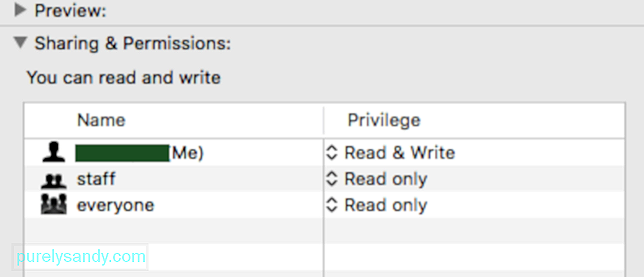Viewport: 644px width, 277px height.
Task: Click the single user icon beside (Me)
Action: pos(54,153)
